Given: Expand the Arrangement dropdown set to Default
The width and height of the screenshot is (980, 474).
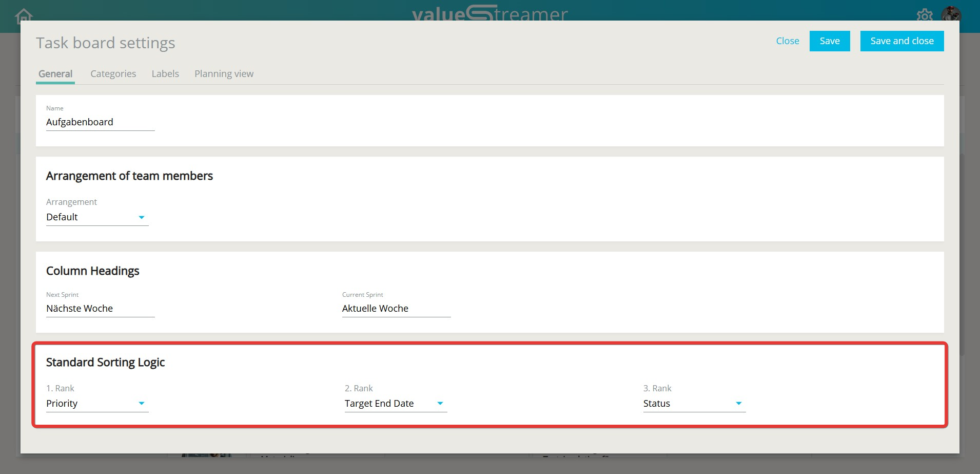Looking at the screenshot, I should click(x=97, y=217).
